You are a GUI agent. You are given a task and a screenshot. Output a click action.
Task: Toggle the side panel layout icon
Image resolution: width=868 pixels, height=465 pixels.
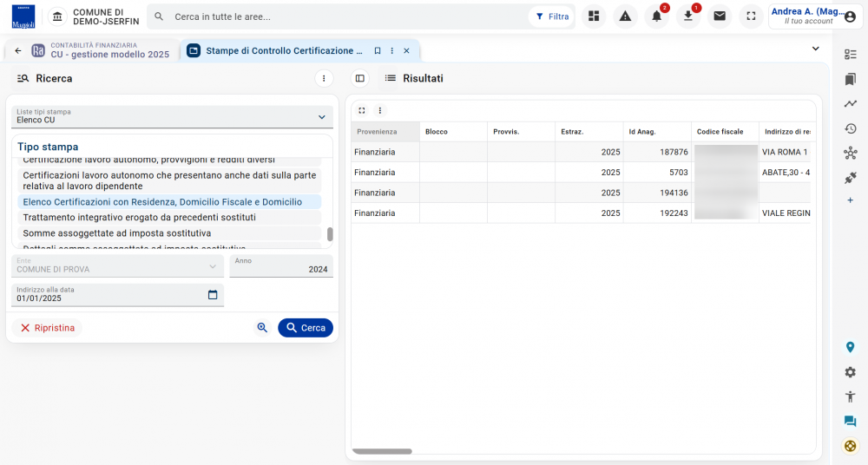click(x=360, y=79)
